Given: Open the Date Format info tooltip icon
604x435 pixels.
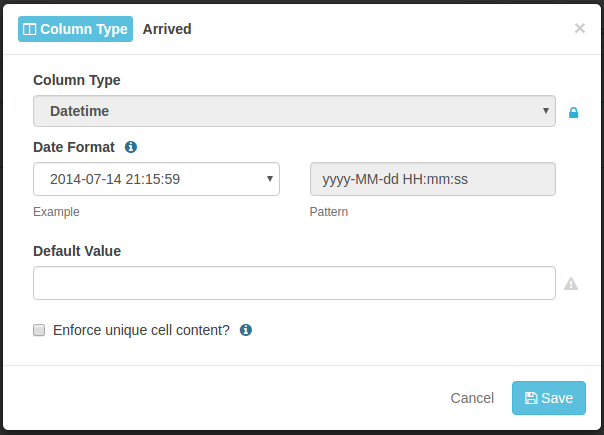Looking at the screenshot, I should [x=131, y=147].
